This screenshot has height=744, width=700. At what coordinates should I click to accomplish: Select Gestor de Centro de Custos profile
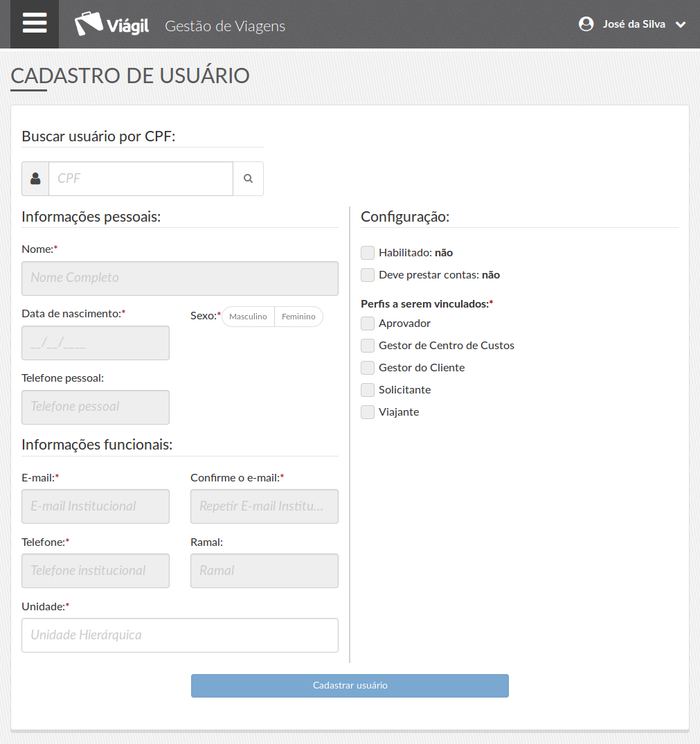[x=368, y=346]
